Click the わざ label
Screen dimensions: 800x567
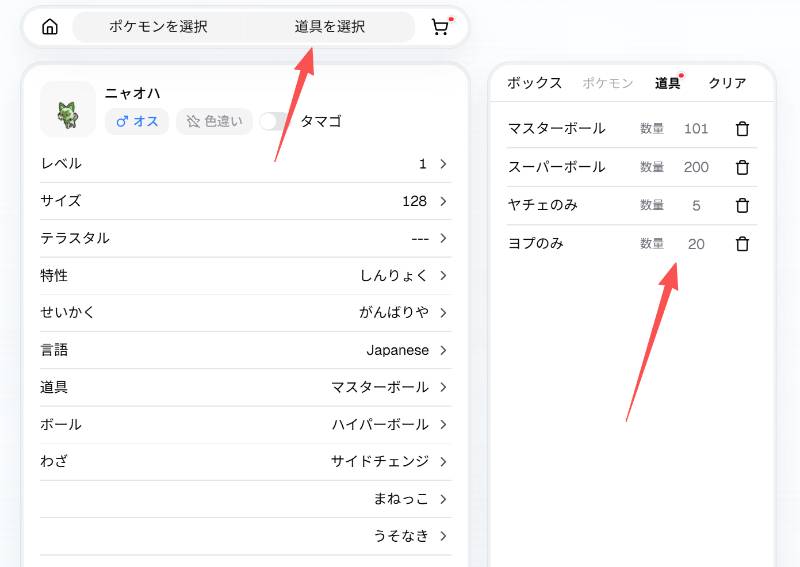54,461
